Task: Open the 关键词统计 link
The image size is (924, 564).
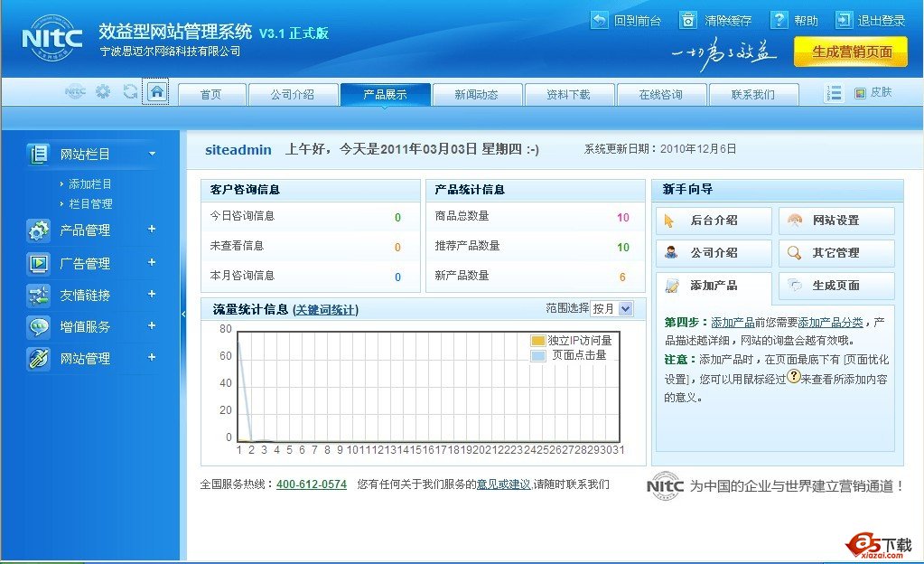Action: tap(325, 310)
